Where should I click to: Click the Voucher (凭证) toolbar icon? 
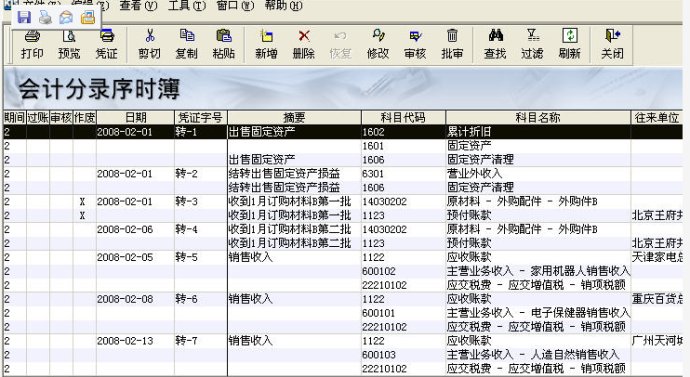click(106, 44)
